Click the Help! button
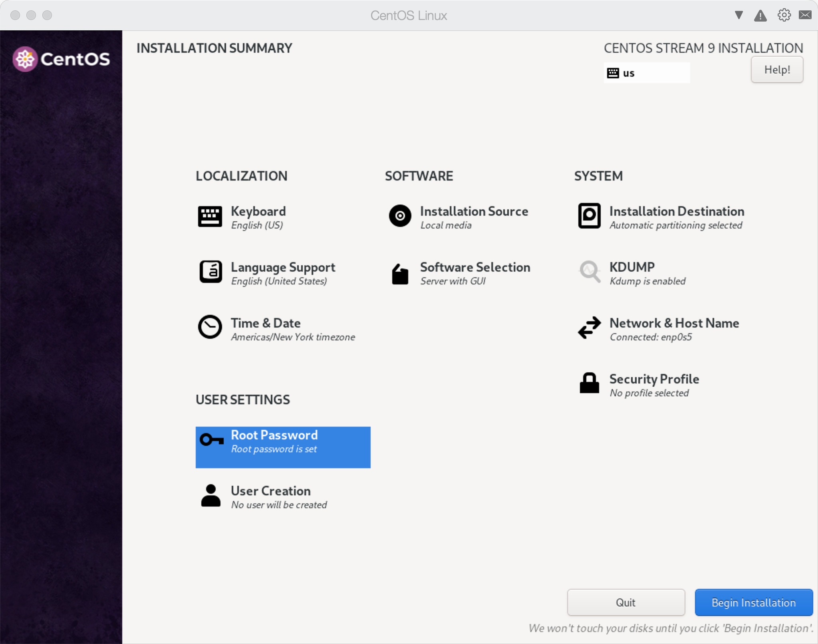The height and width of the screenshot is (644, 818). click(776, 70)
